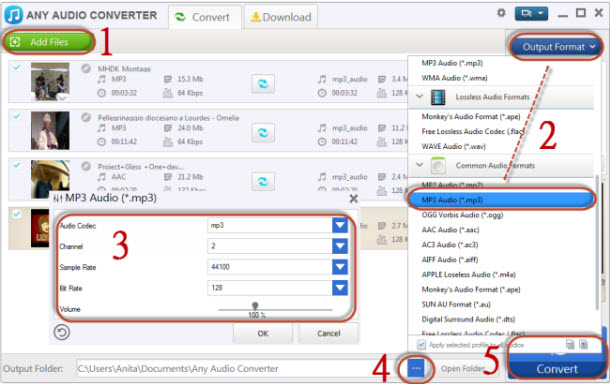This screenshot has height=384, width=610.
Task: Open the Channel dropdown
Action: pos(340,246)
